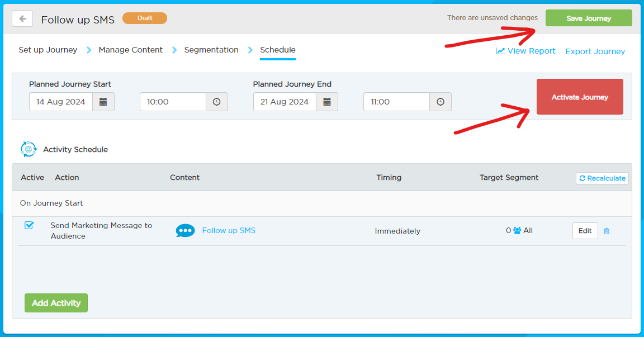Go to the Segmentation step
This screenshot has height=337, width=644.
pyautogui.click(x=211, y=50)
